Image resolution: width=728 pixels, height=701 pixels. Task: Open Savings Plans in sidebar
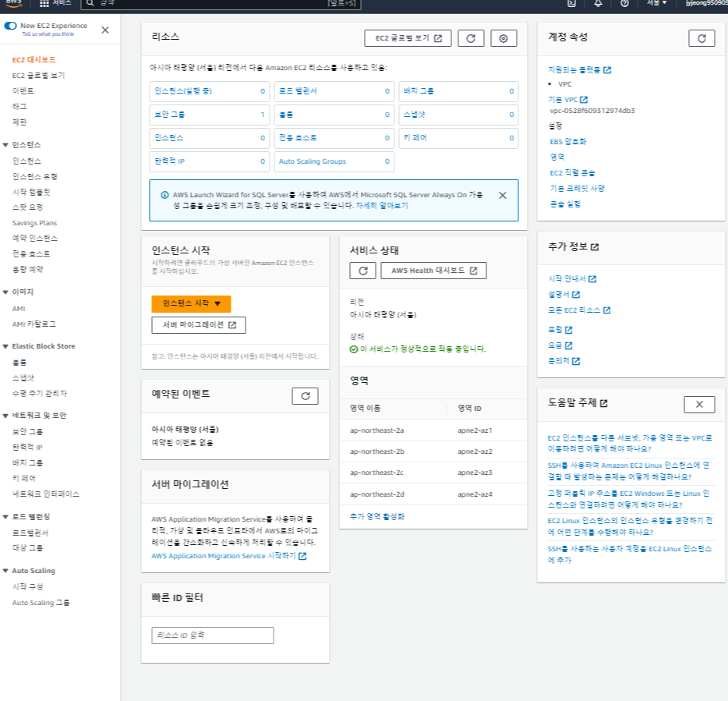coord(34,223)
